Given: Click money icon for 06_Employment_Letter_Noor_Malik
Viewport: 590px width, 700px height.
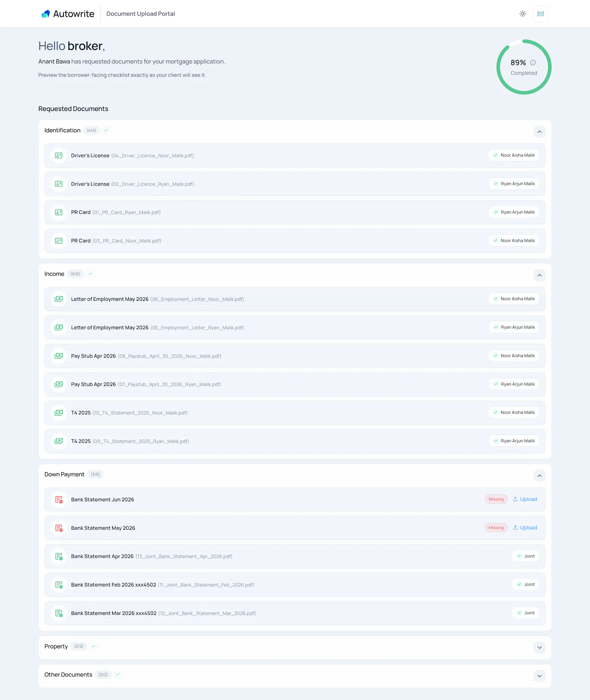Looking at the screenshot, I should (x=59, y=299).
